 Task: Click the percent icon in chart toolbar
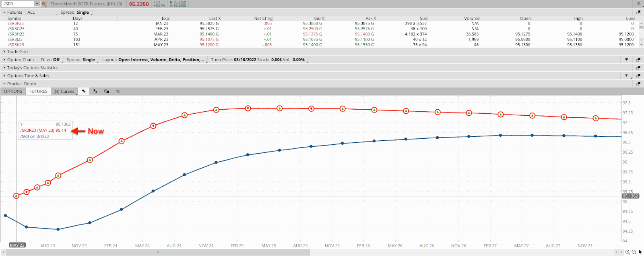click(118, 92)
